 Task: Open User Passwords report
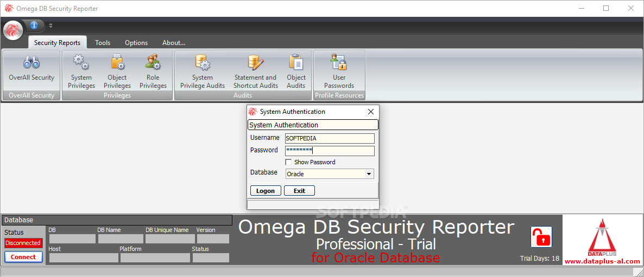coord(339,72)
